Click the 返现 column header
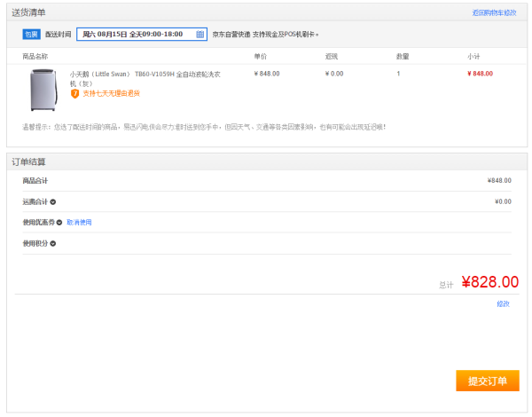Screen dimensions: 532x417 coord(332,57)
